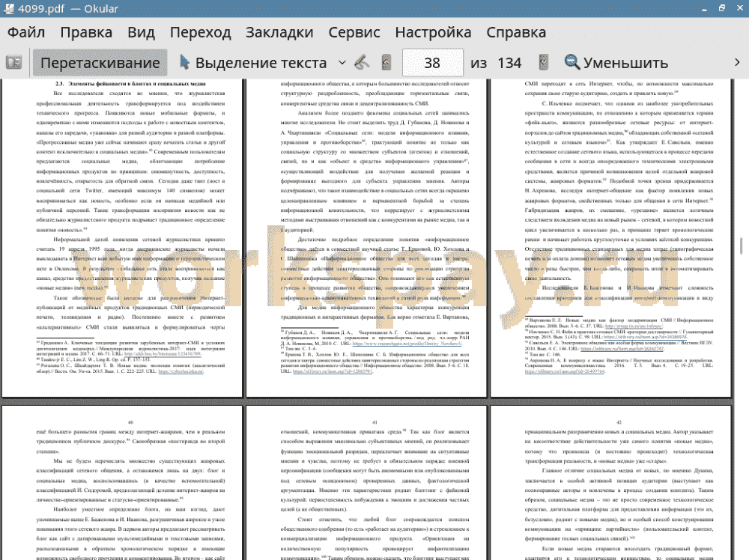Go to next page using arrow icon
Screen dimensions: 749x560
(543, 63)
